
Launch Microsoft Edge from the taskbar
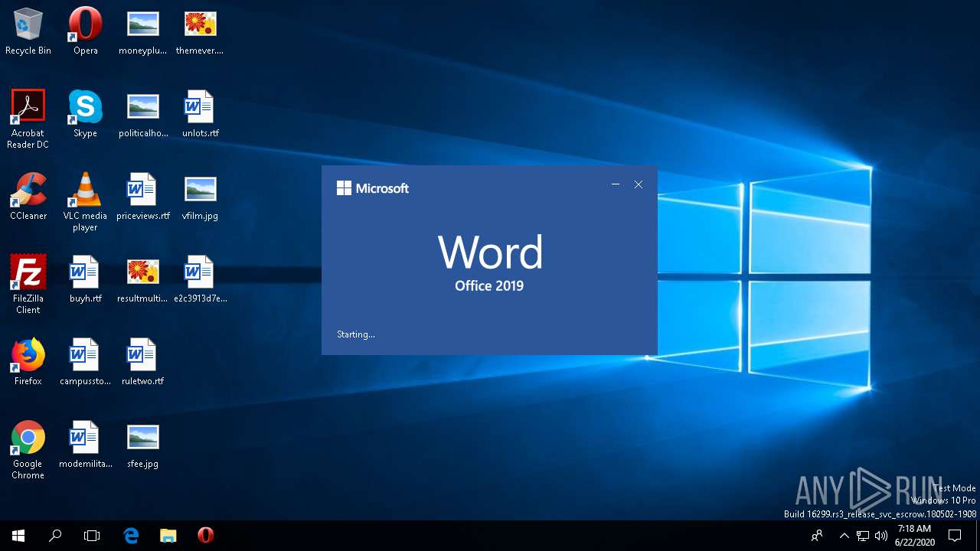(131, 536)
